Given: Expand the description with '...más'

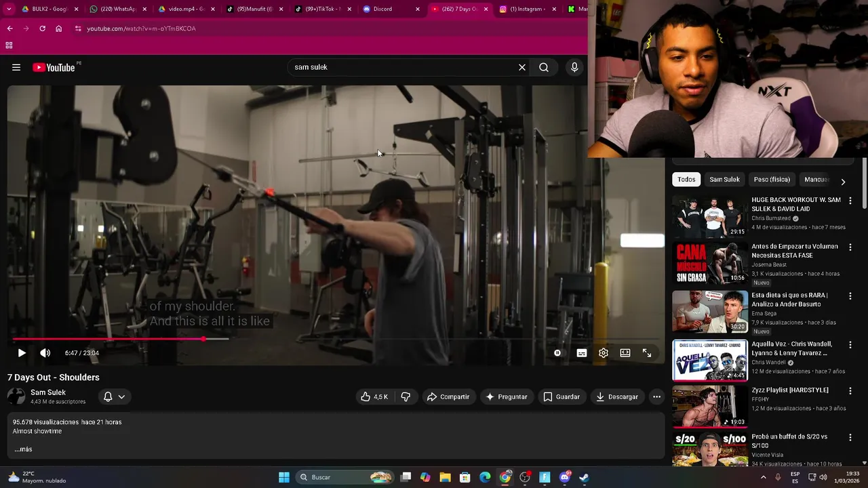Looking at the screenshot, I should click(23, 449).
